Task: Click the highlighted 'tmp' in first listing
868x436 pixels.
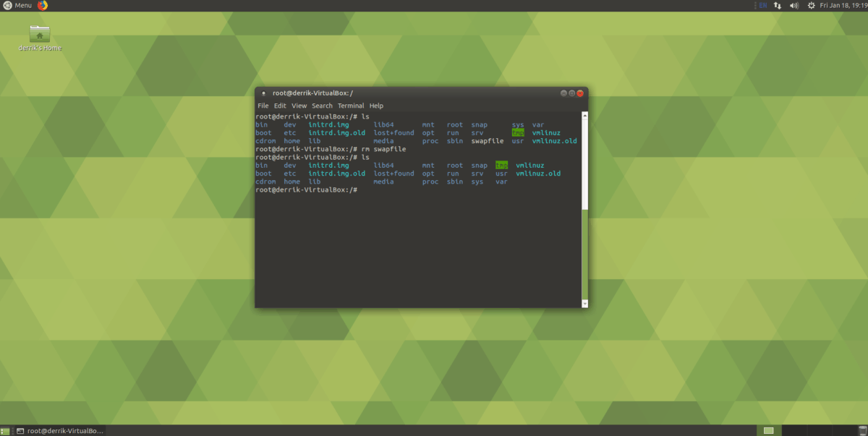Action: 518,133
